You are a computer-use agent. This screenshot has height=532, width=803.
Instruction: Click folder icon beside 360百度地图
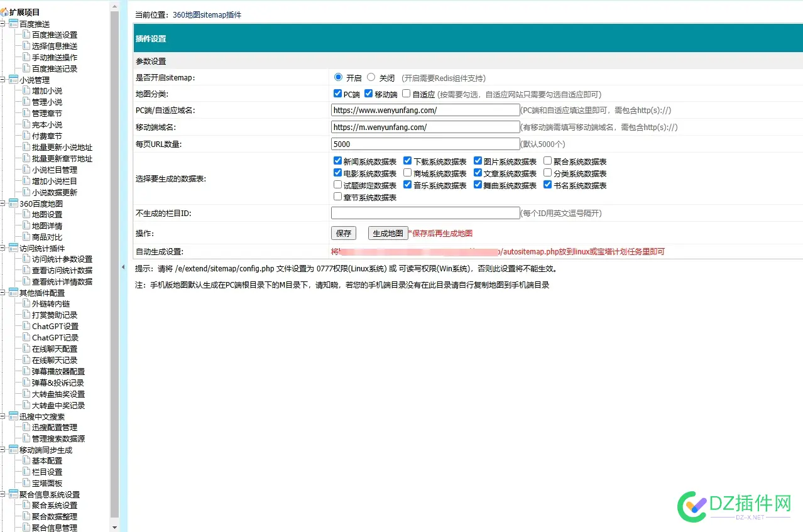point(13,204)
